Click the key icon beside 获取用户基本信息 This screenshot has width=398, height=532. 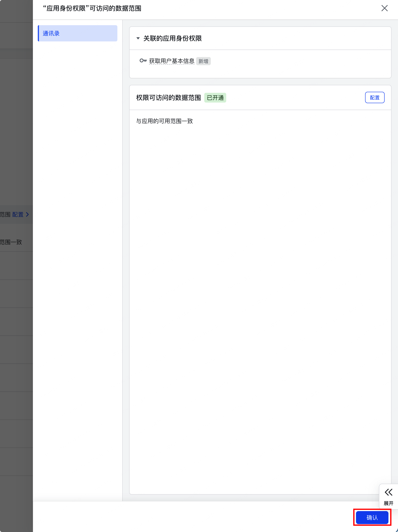click(143, 61)
